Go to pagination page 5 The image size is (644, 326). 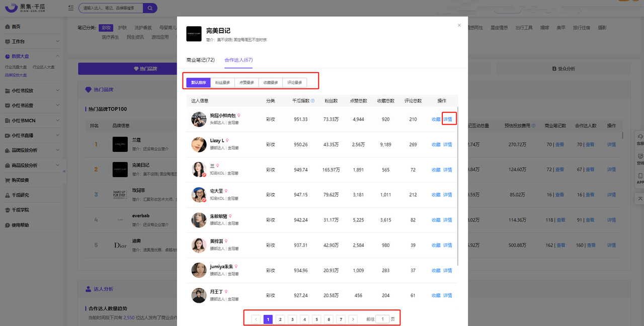[316, 319]
